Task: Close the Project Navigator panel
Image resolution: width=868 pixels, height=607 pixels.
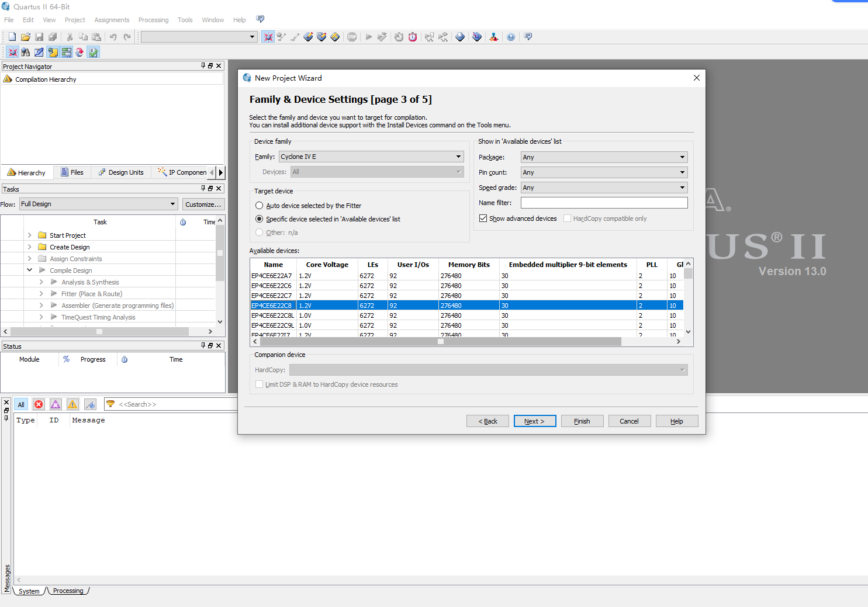Action: 219,66
